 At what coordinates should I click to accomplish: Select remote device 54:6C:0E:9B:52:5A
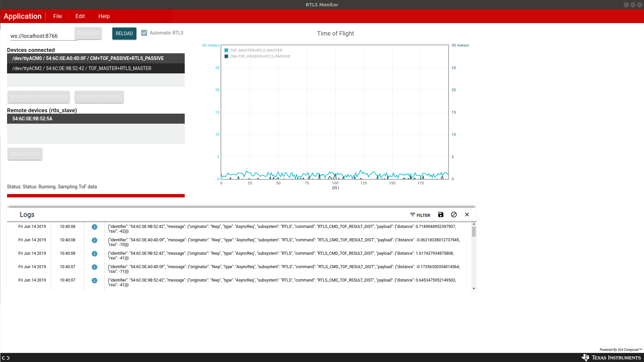(96, 119)
